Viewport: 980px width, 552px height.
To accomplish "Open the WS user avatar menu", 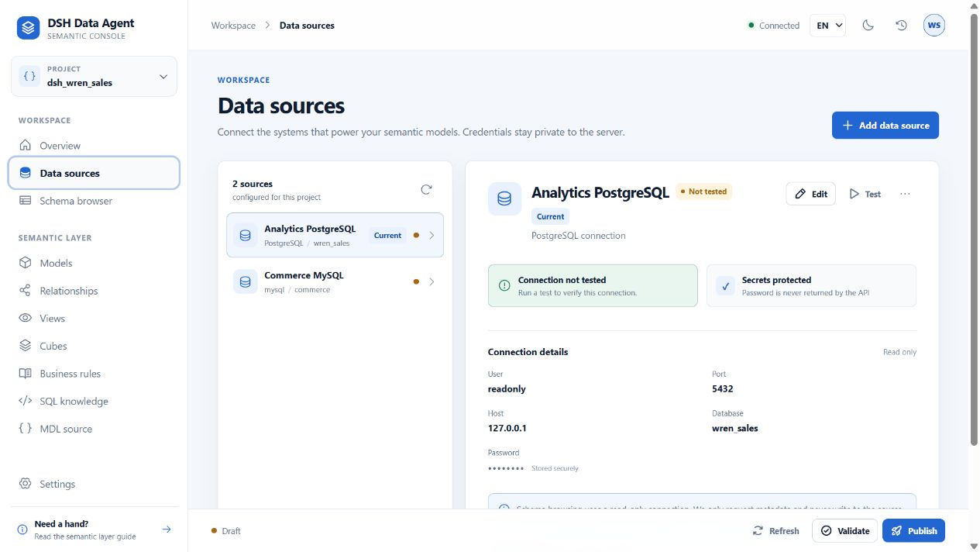I will pyautogui.click(x=934, y=26).
